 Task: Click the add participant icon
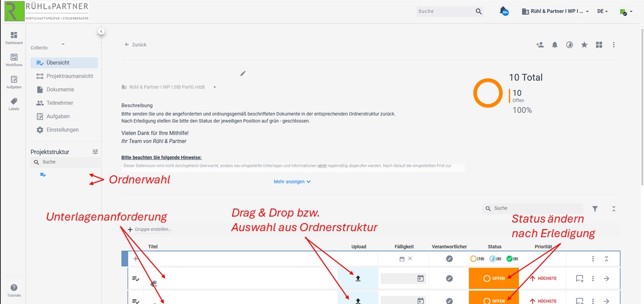point(540,45)
